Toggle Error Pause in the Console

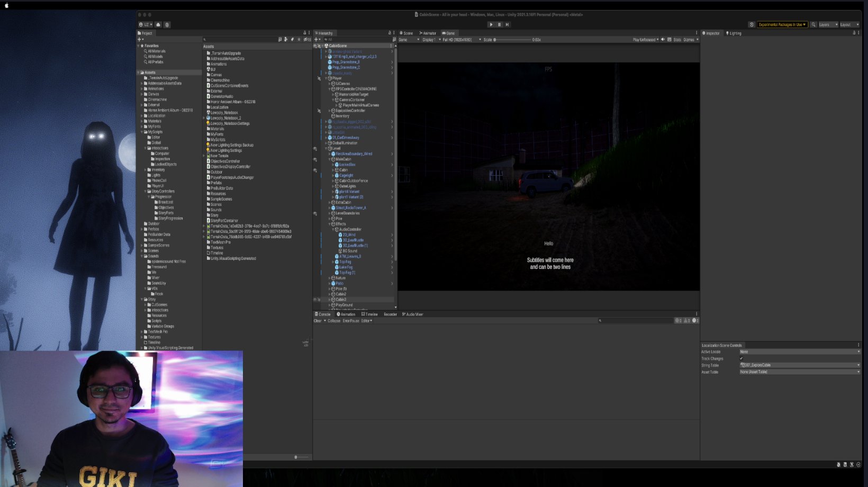point(351,321)
